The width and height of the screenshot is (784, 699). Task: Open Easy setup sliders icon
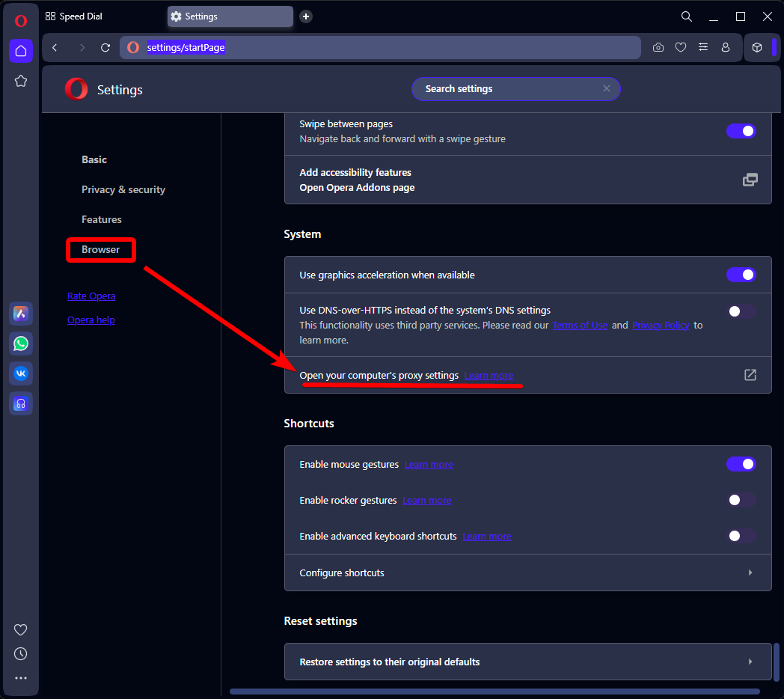coord(703,48)
